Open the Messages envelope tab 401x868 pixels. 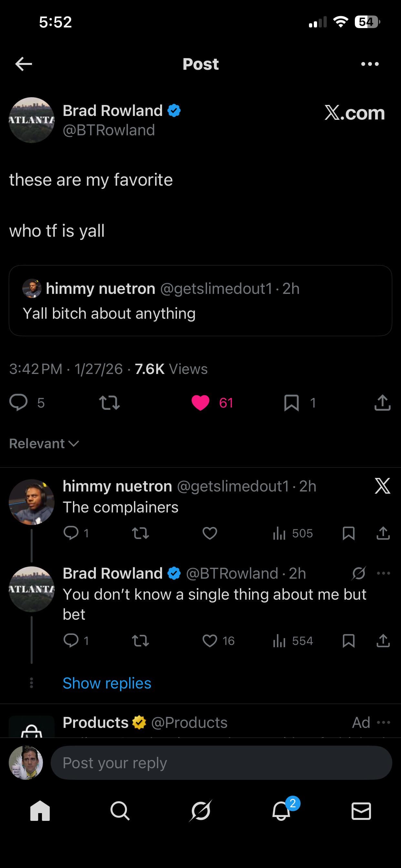(361, 811)
